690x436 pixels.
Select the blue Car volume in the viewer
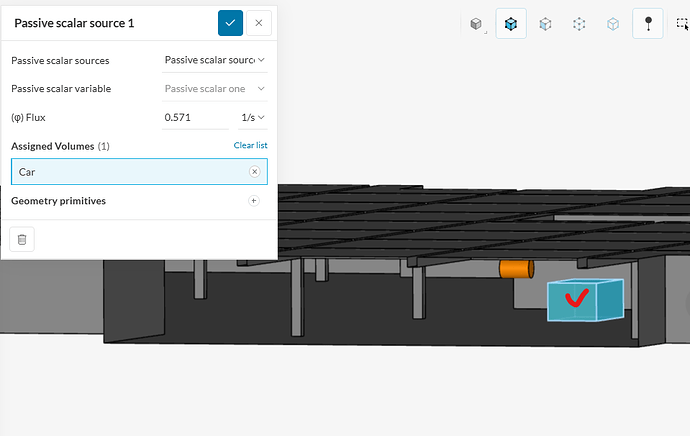[x=585, y=300]
